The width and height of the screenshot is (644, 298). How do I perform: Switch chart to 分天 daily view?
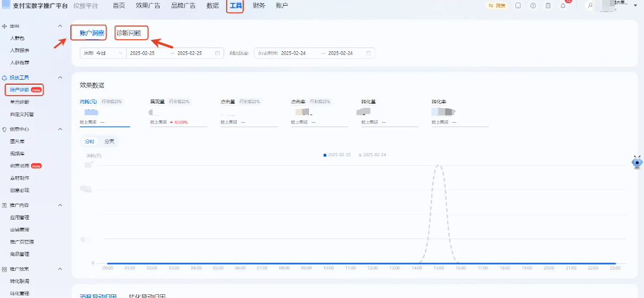click(110, 141)
